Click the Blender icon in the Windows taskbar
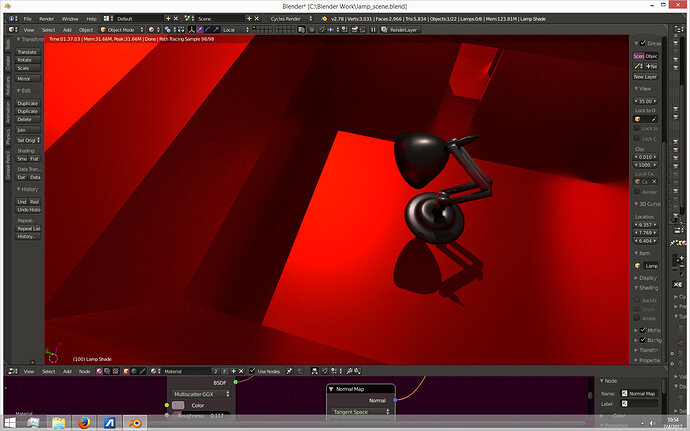The height and width of the screenshot is (431, 690). coord(135,423)
